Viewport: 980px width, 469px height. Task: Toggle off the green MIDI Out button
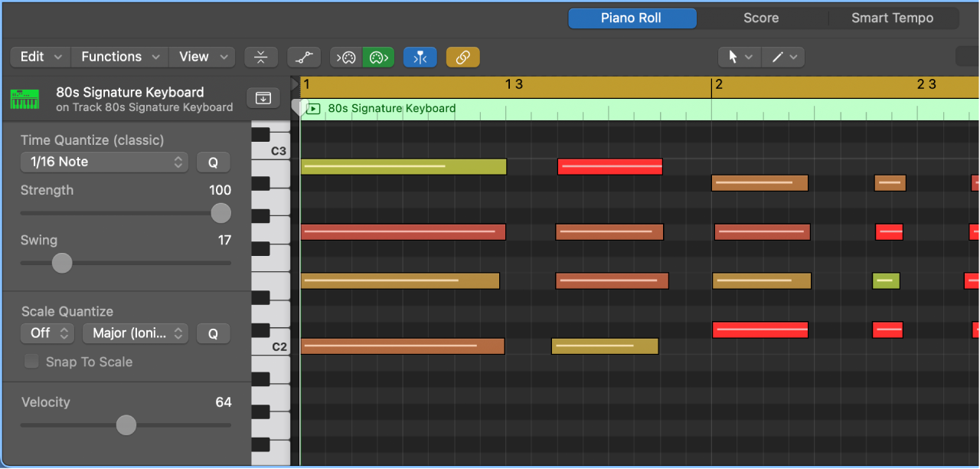(x=378, y=57)
